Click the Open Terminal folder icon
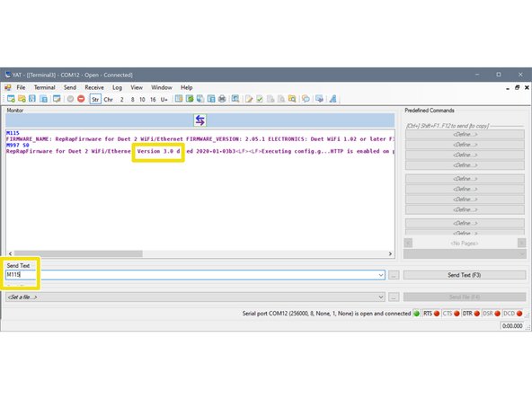Screen dimensions: 532x399 coord(22,99)
